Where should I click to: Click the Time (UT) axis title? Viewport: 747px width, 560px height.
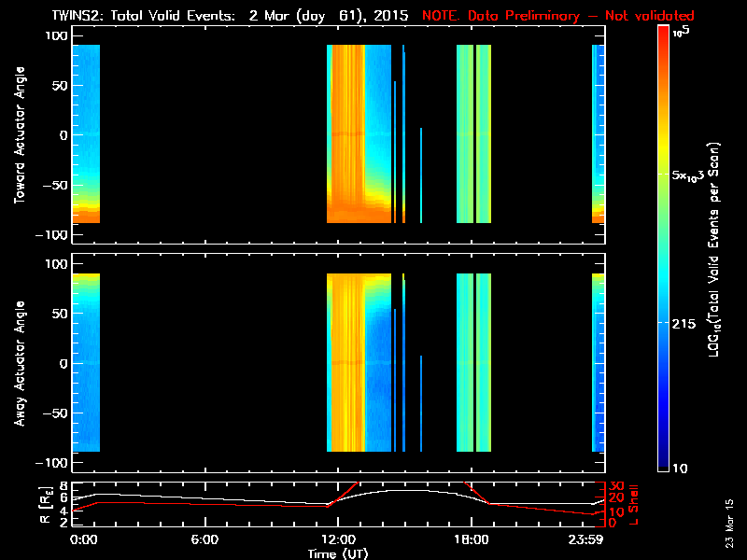337,553
